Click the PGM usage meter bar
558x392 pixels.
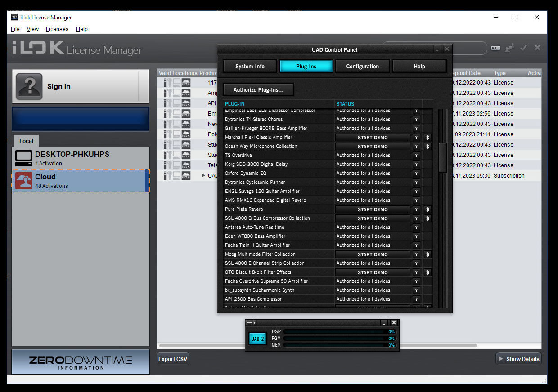click(340, 339)
